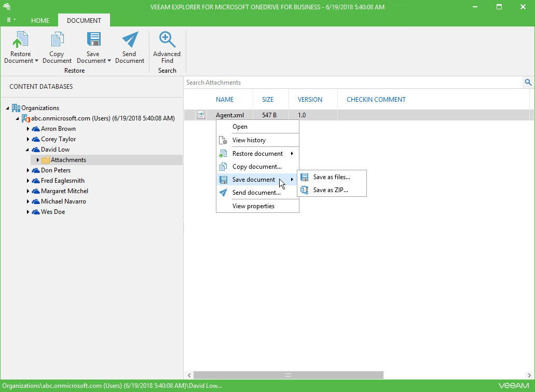The image size is (535, 392).
Task: Click the Copy document menu icon
Action: coord(223,167)
